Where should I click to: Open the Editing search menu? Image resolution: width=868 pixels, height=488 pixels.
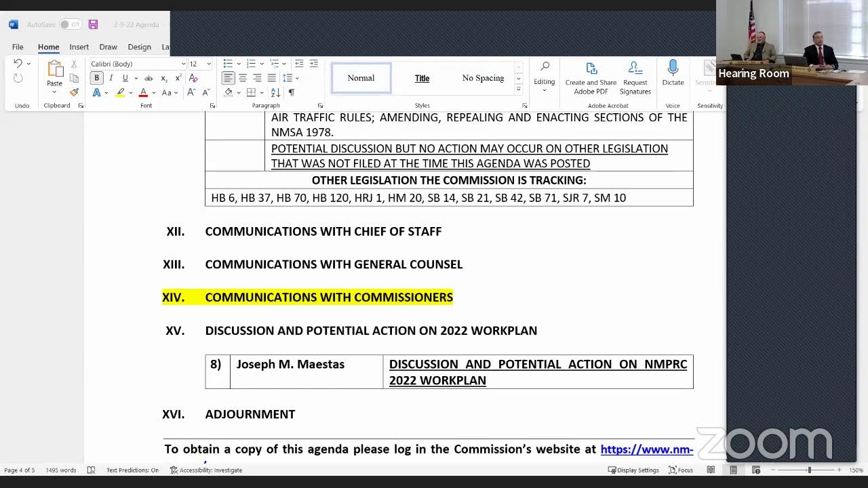click(x=545, y=76)
